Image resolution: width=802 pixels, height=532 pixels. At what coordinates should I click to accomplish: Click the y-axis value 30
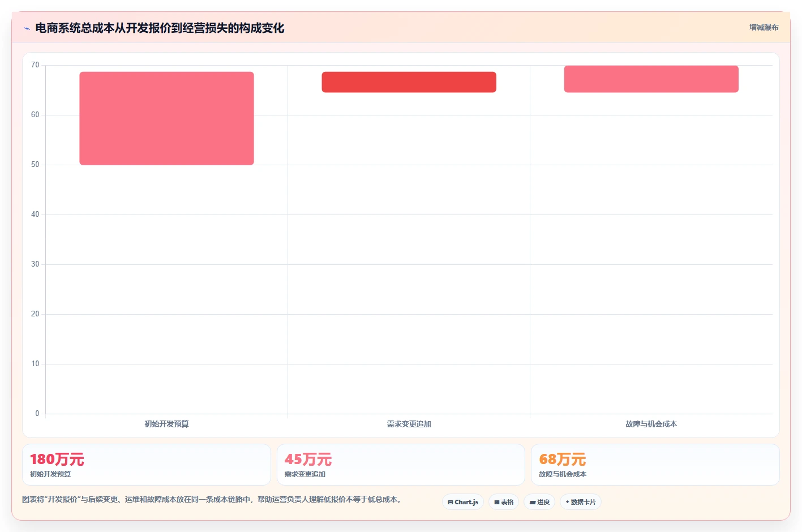tap(35, 264)
